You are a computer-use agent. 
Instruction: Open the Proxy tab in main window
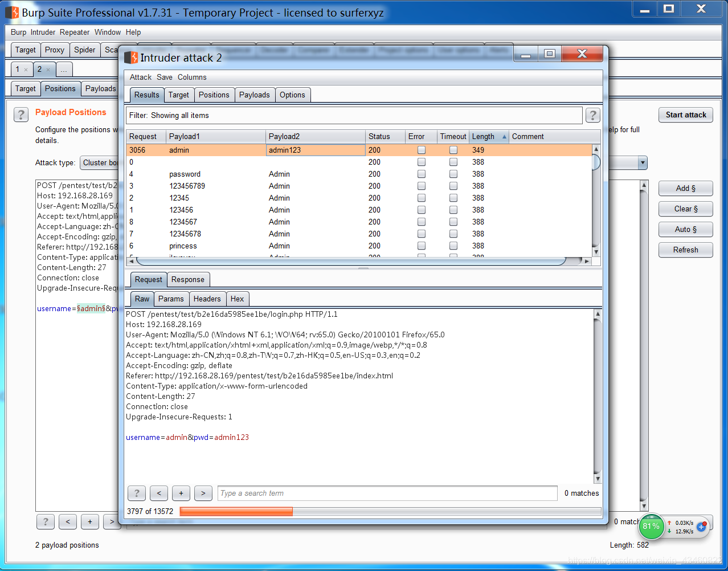pyautogui.click(x=55, y=50)
